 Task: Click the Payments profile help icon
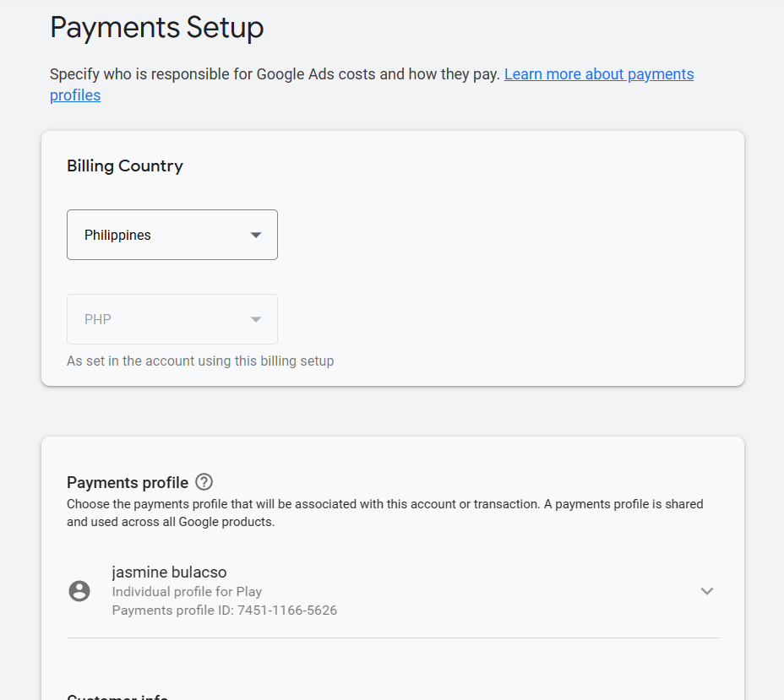[204, 482]
